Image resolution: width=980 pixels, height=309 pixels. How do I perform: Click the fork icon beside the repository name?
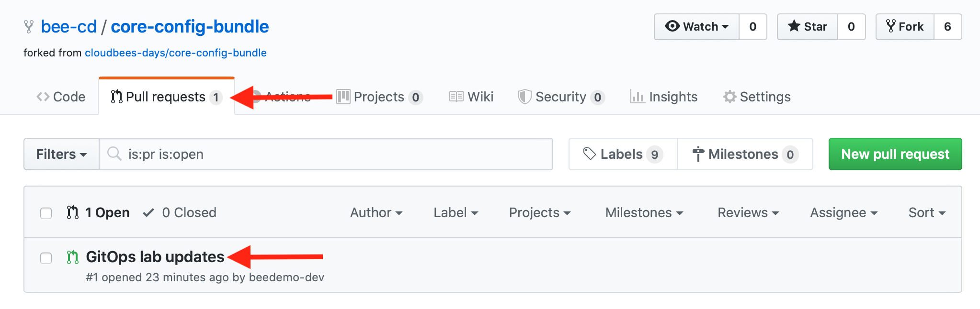pos(29,27)
